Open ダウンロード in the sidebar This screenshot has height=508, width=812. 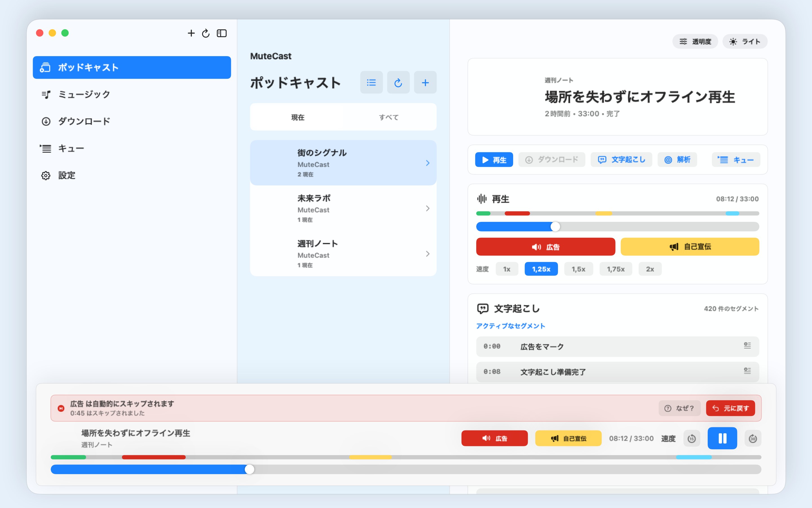pos(132,121)
